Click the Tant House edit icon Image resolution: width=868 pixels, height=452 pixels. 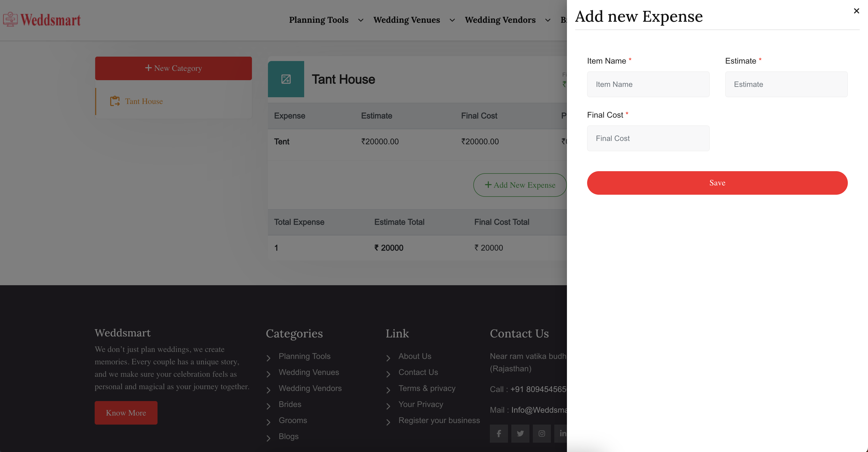point(286,79)
